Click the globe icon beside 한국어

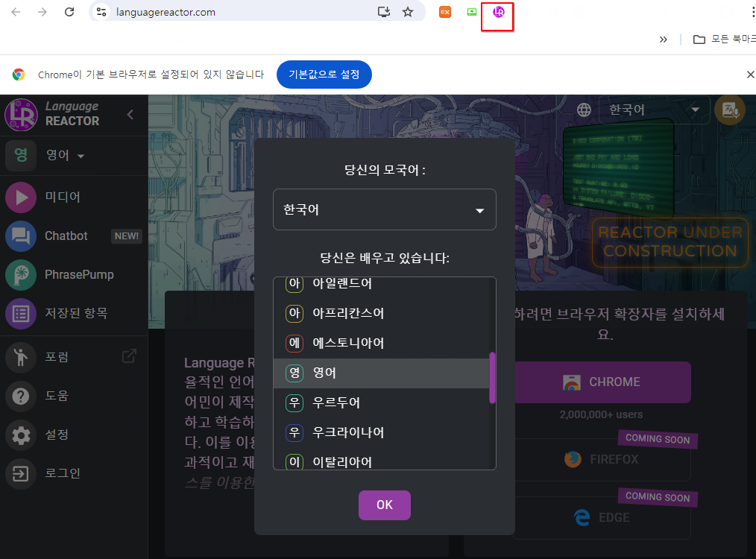tap(584, 110)
